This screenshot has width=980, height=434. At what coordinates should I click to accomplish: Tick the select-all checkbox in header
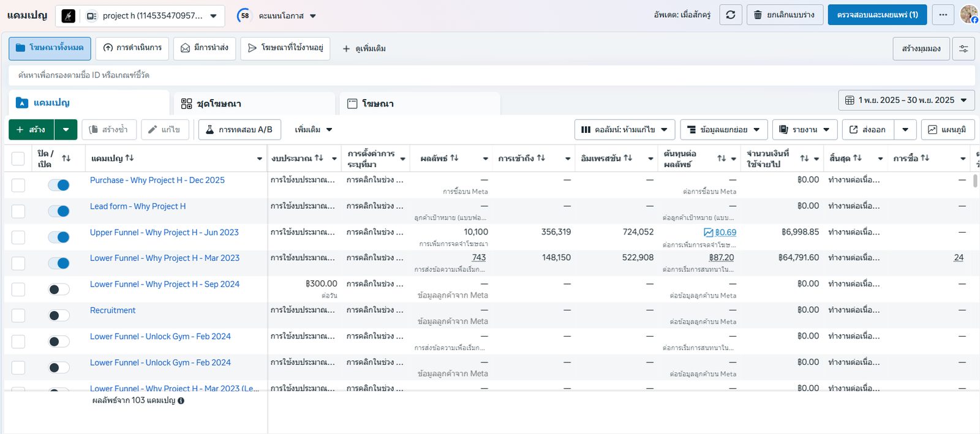(x=18, y=159)
